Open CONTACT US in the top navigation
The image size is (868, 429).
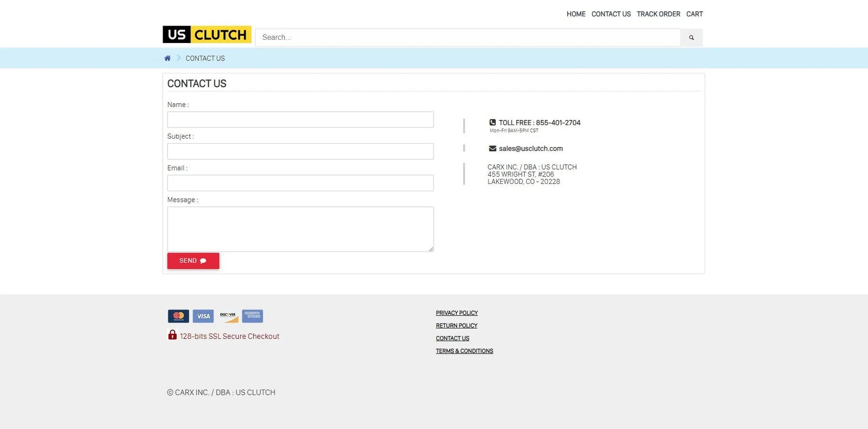point(611,14)
